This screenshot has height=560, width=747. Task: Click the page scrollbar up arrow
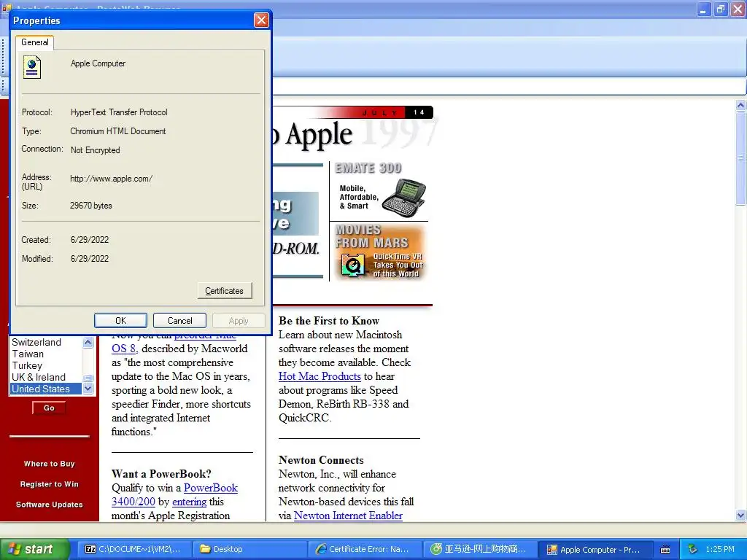coord(741,105)
